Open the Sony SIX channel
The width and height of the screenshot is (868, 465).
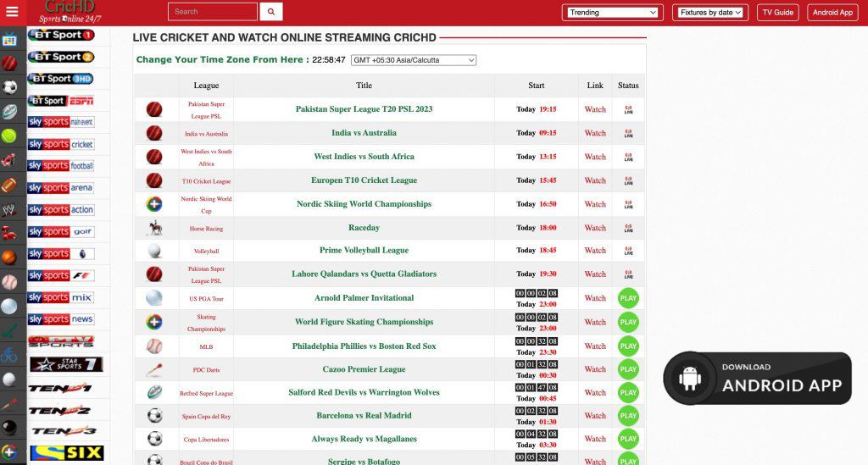(x=67, y=453)
